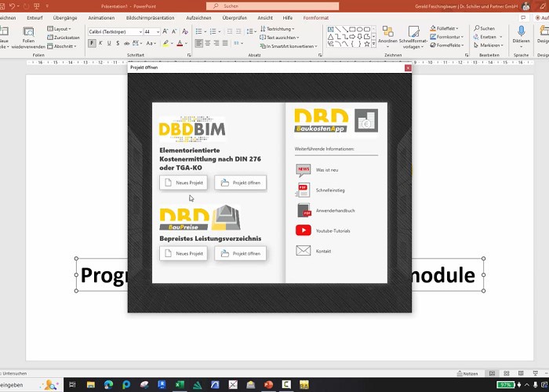
Task: Open the Formkontur dropdown
Action: pos(447,37)
